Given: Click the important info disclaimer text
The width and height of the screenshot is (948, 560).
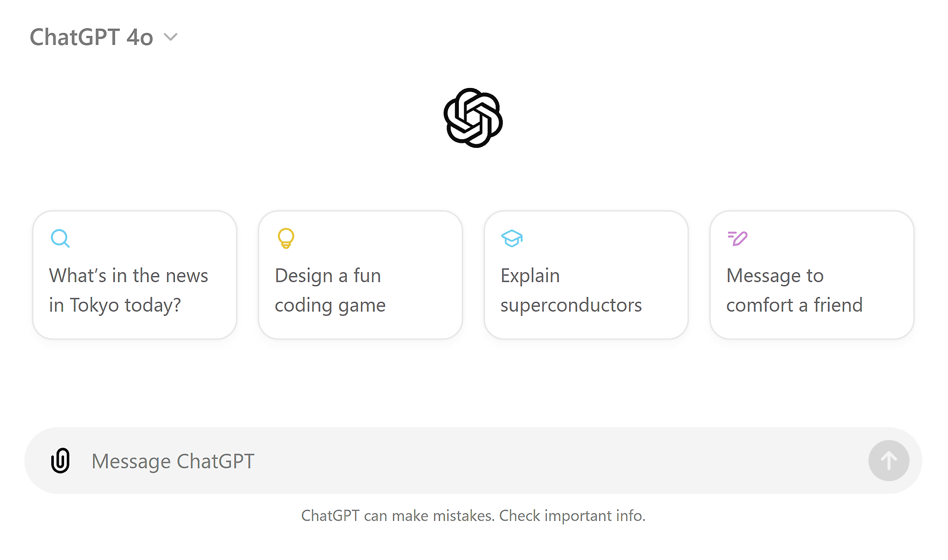Looking at the screenshot, I should pos(474,515).
